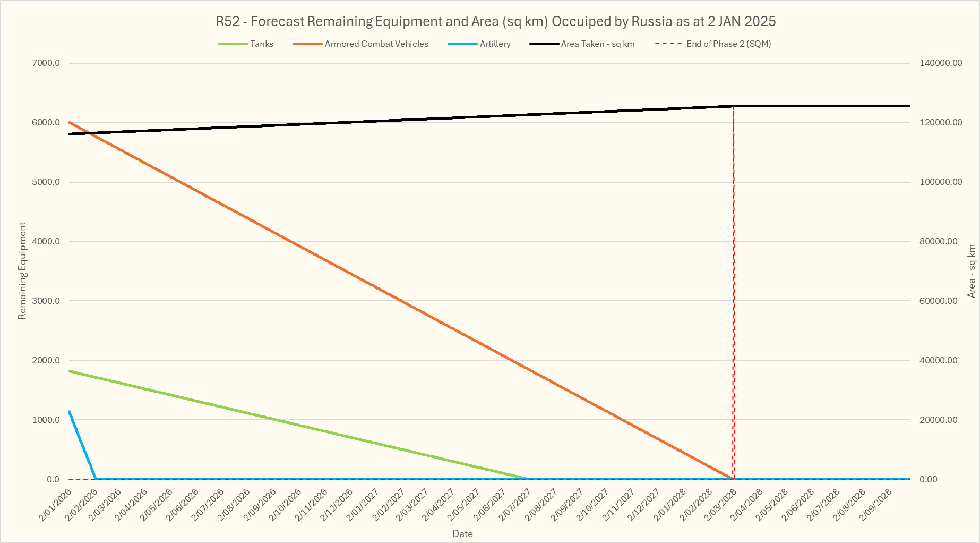Viewport: 980px width, 543px height.
Task: Click the chart title starting with R52
Action: click(495, 21)
